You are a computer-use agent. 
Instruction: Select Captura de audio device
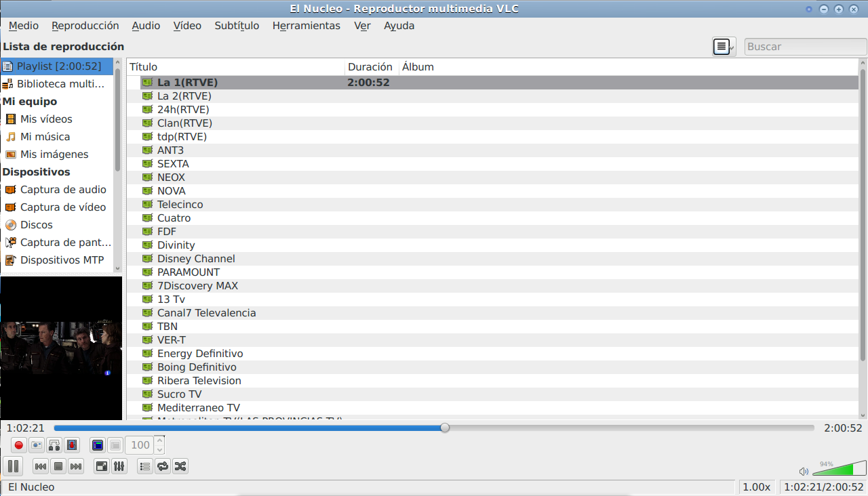[x=57, y=190]
